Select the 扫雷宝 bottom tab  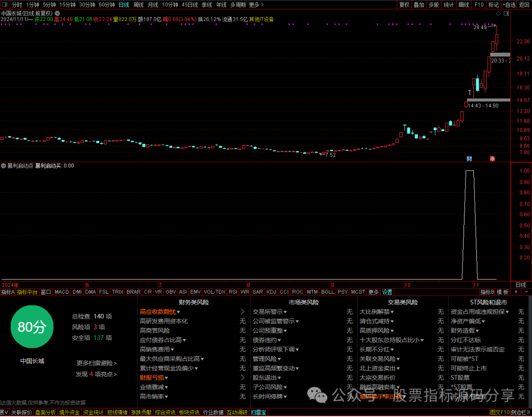click(x=259, y=412)
